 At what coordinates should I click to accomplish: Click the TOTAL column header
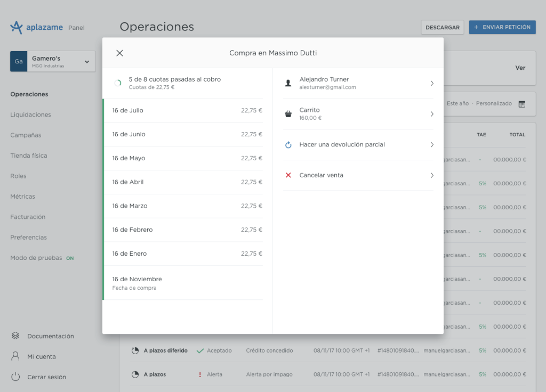[x=517, y=135]
